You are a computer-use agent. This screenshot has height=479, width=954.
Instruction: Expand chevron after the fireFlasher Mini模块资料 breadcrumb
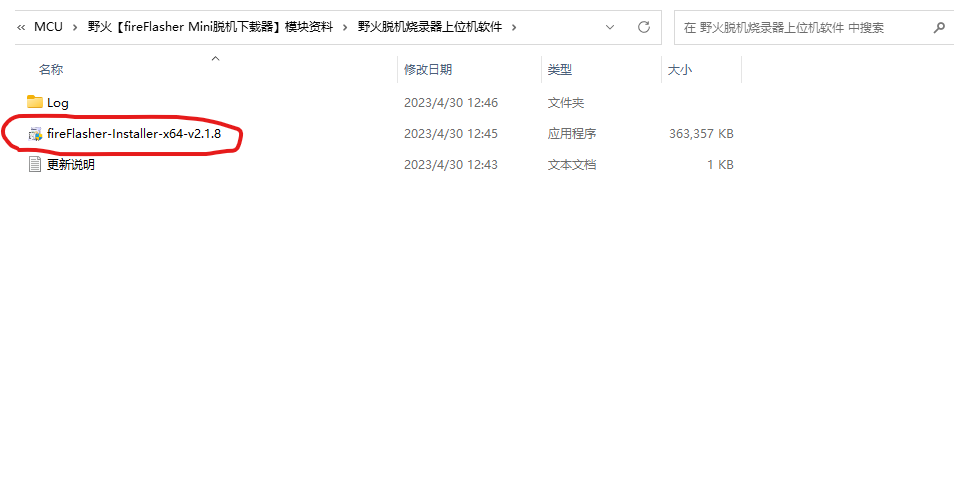pos(346,27)
